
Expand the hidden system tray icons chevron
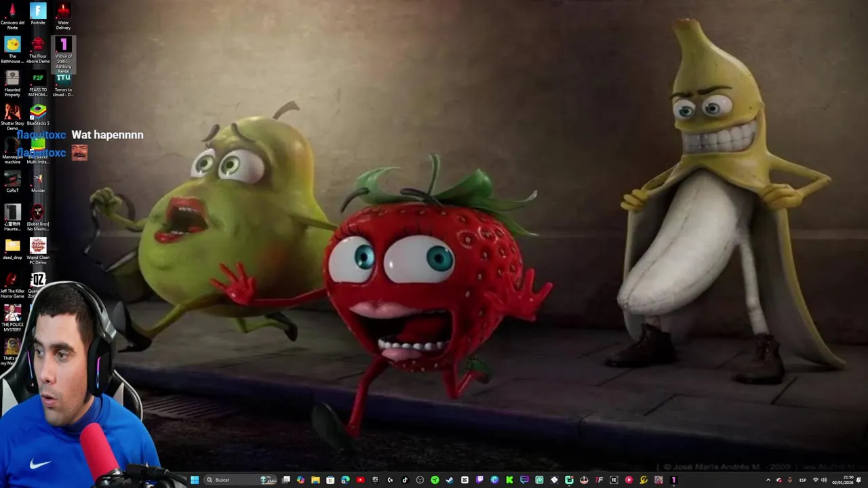(x=768, y=480)
